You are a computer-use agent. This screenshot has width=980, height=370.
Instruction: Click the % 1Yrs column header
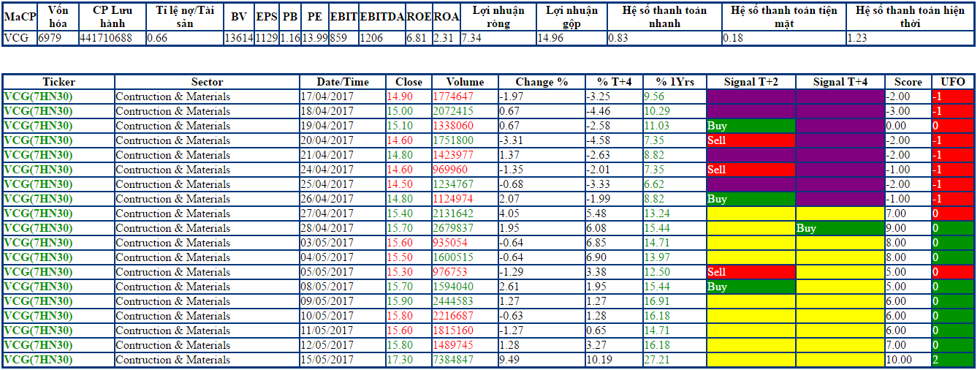(x=674, y=82)
